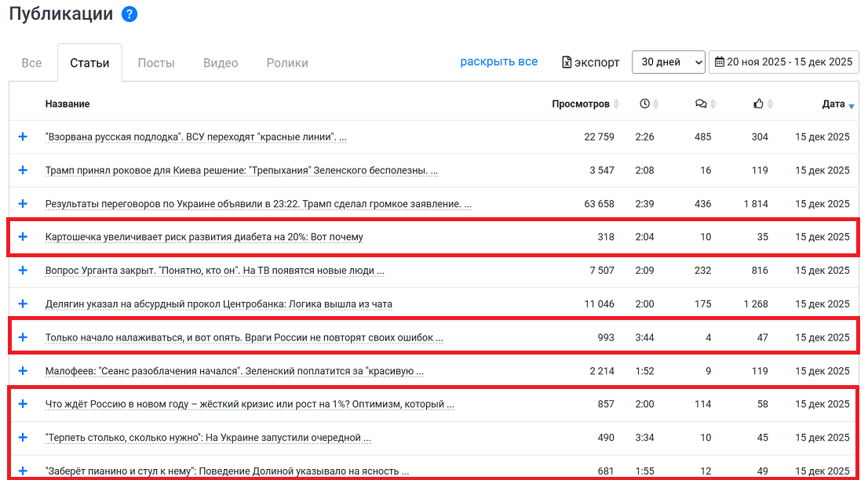Open the Трамп принял роковое решение article

point(241,170)
